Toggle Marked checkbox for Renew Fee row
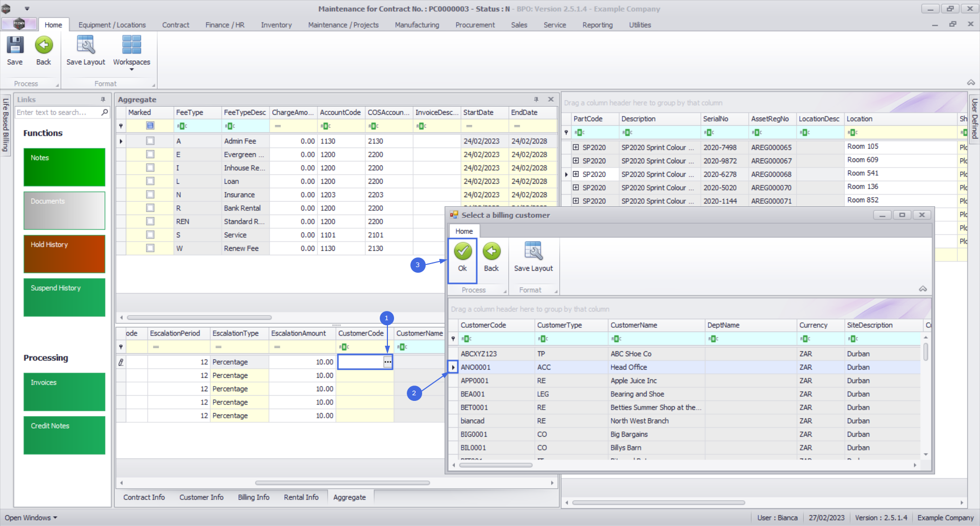The width and height of the screenshot is (980, 526). (x=150, y=248)
